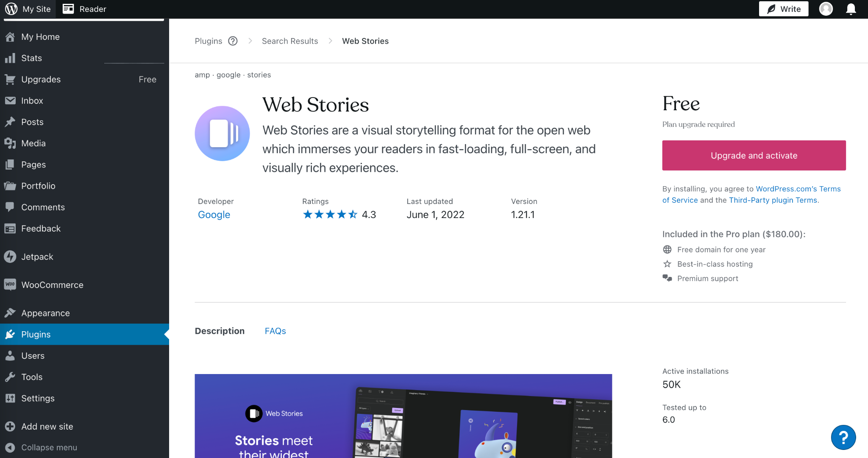Open Posts in the sidebar
Screen dimensions: 868x458
(84, 122)
